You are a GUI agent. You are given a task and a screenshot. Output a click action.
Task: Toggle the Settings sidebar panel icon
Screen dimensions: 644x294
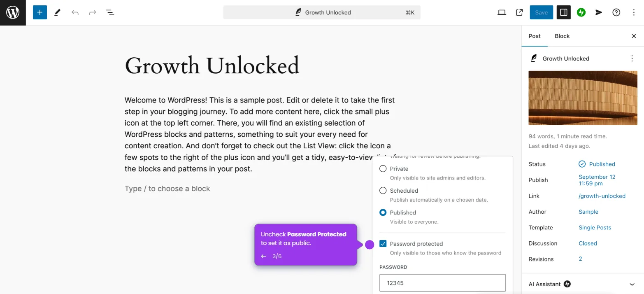point(563,12)
